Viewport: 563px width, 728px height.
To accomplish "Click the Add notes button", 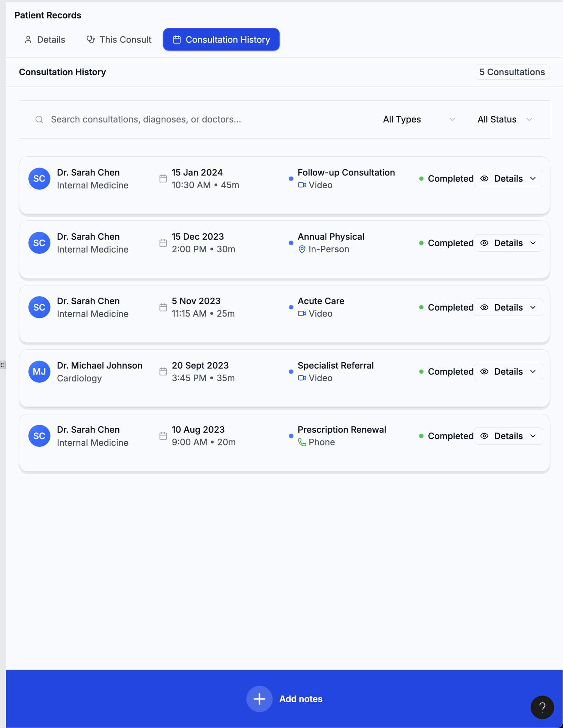I will pos(300,699).
